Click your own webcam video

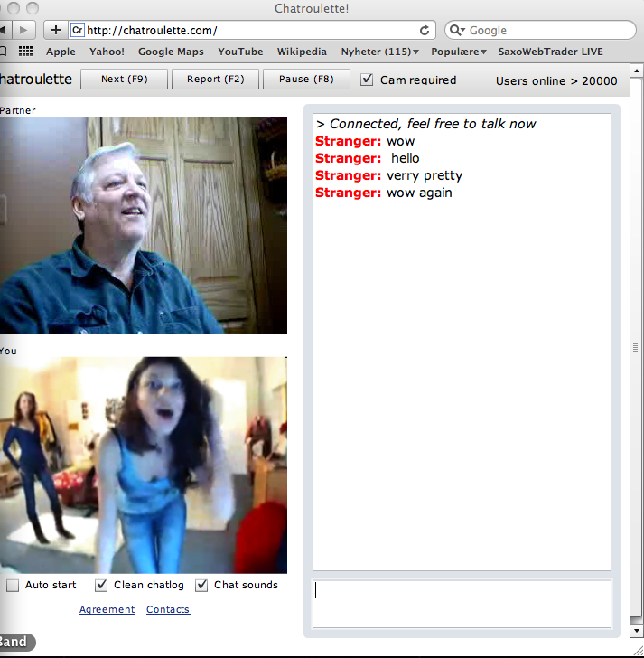(x=144, y=465)
